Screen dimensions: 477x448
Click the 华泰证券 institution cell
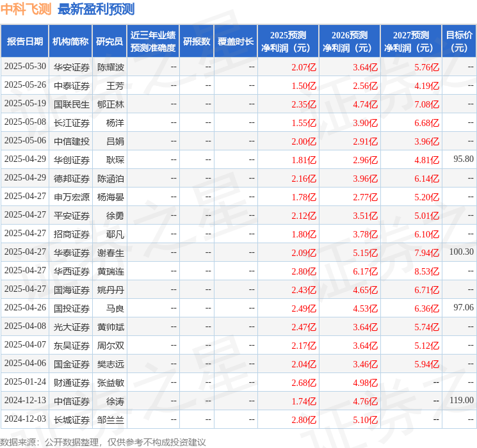(x=72, y=253)
